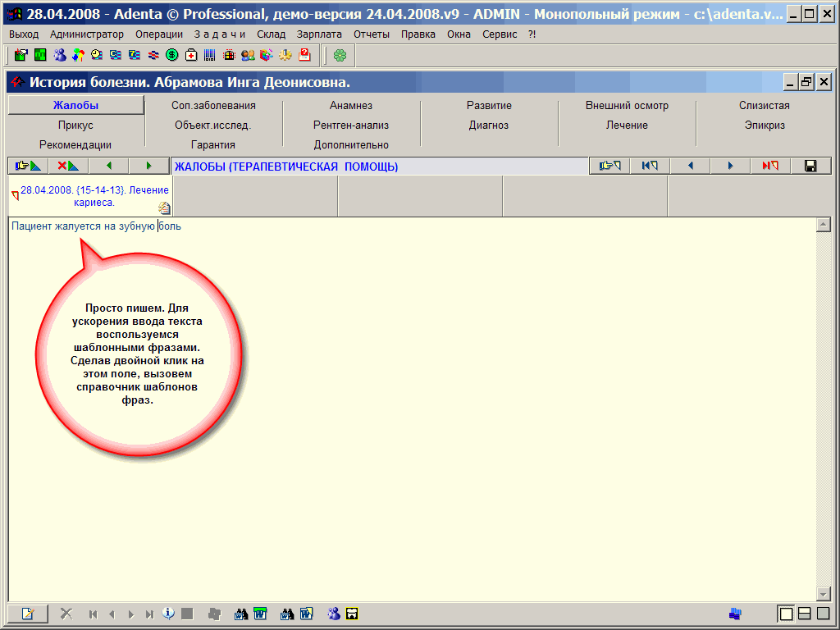The height and width of the screenshot is (630, 840).
Task: Open the Зарплата menu
Action: [x=319, y=34]
